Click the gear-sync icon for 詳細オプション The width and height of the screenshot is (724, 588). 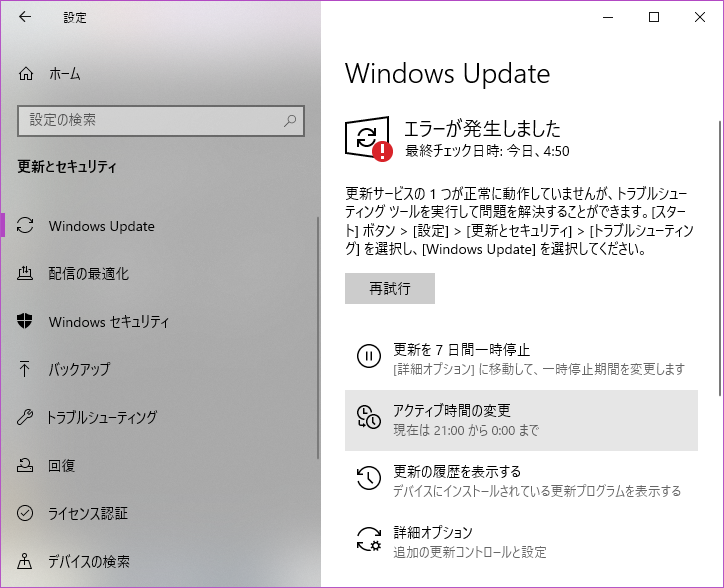tap(368, 540)
